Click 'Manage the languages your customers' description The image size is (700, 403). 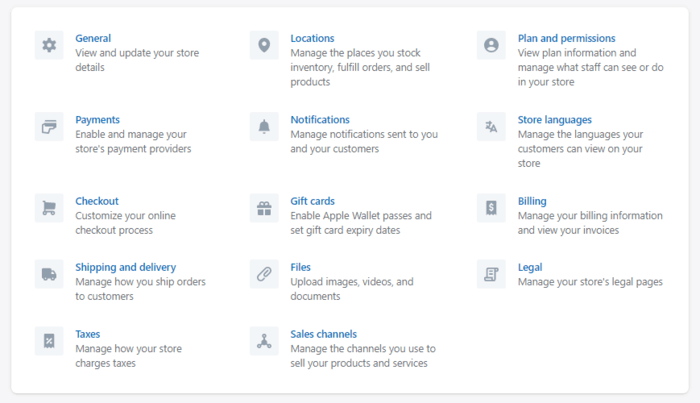580,149
